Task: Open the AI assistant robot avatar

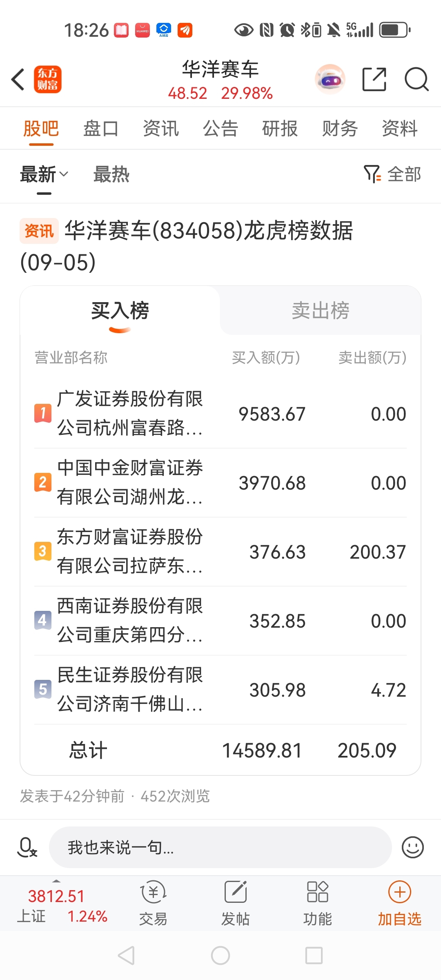Action: pos(330,79)
